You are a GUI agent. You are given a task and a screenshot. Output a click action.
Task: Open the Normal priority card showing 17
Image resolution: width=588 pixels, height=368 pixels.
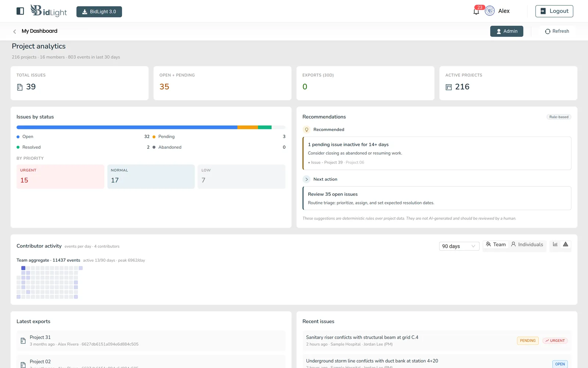coord(151,177)
